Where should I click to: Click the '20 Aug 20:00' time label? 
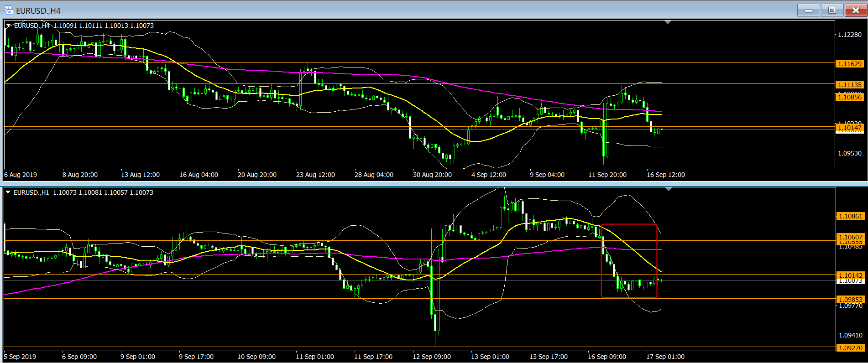click(257, 175)
